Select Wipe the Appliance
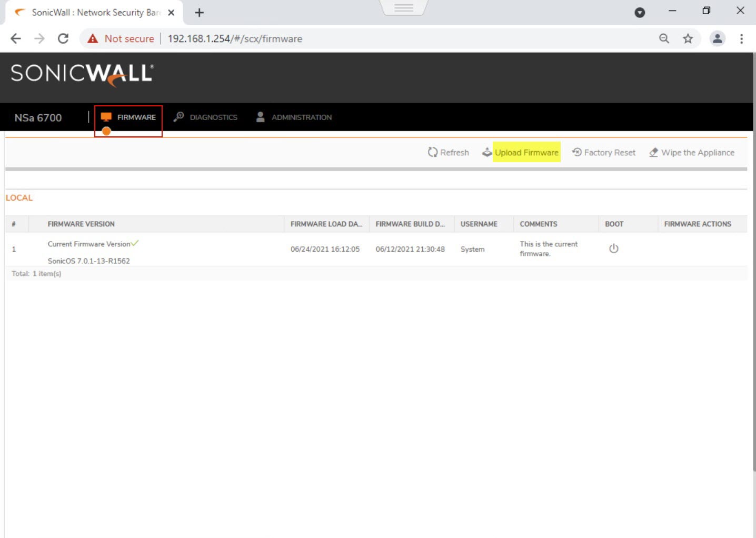The height and width of the screenshot is (538, 756). pos(691,152)
